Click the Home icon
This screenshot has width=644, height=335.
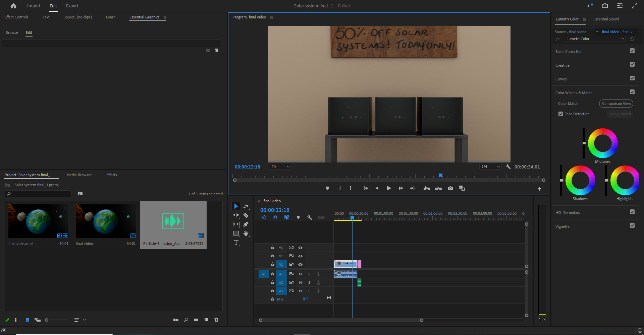(13, 6)
